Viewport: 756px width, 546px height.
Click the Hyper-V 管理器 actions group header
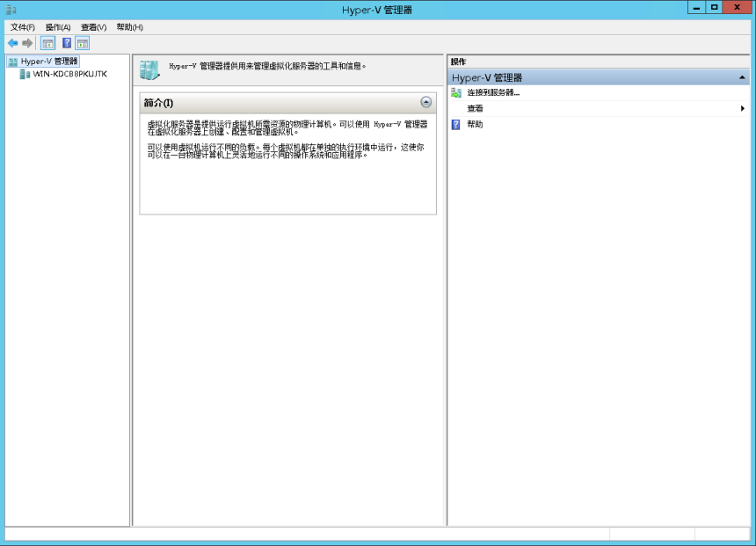(x=599, y=77)
